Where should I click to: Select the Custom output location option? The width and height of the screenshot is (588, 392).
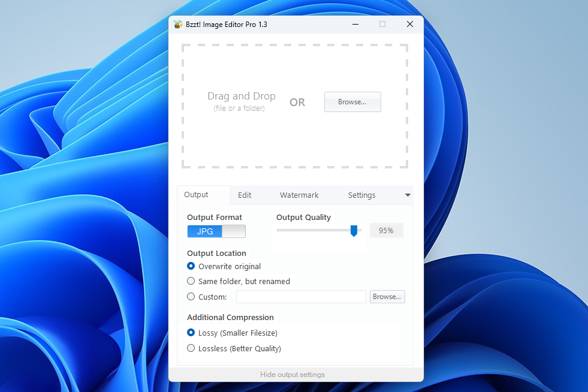191,296
